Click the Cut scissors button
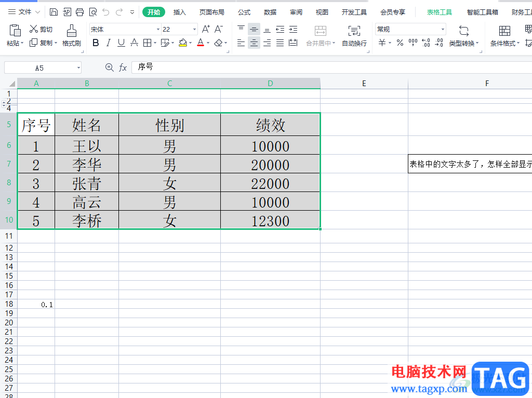Image resolution: width=532 pixels, height=398 pixels. point(41,30)
